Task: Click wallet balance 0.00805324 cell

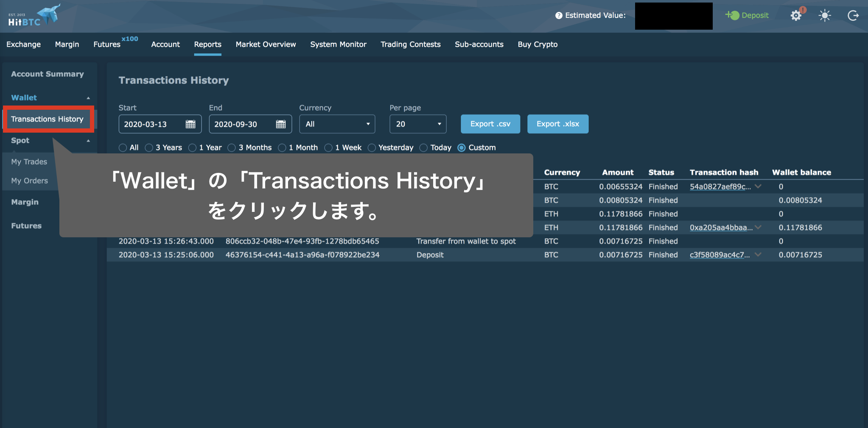Action: pos(801,200)
